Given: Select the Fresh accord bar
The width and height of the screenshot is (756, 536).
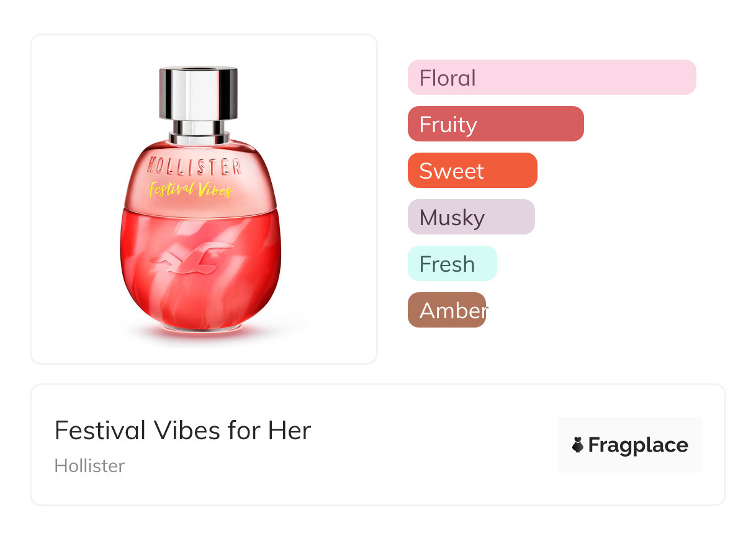Looking at the screenshot, I should [452, 264].
